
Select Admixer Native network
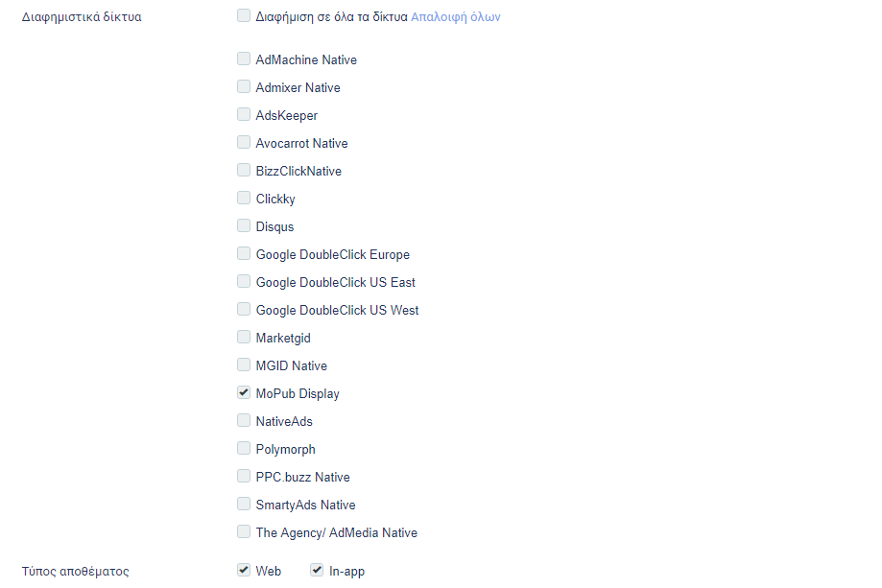point(244,86)
